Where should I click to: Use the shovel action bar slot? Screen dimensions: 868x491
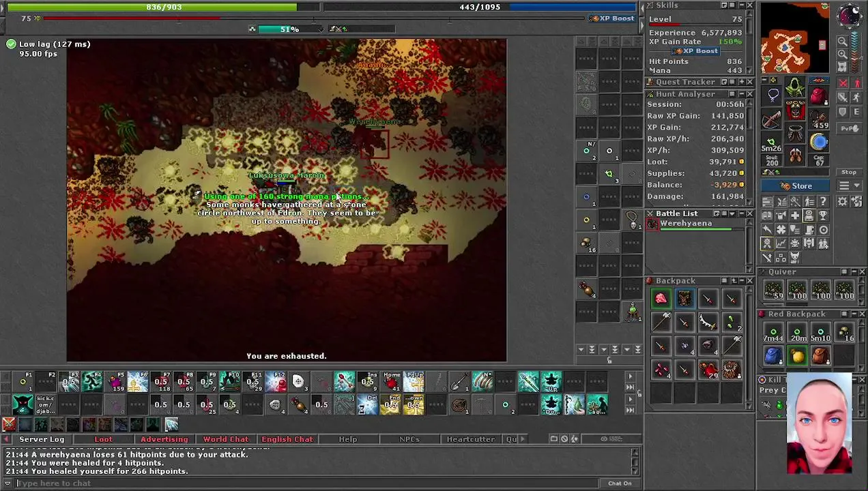[x=460, y=382]
